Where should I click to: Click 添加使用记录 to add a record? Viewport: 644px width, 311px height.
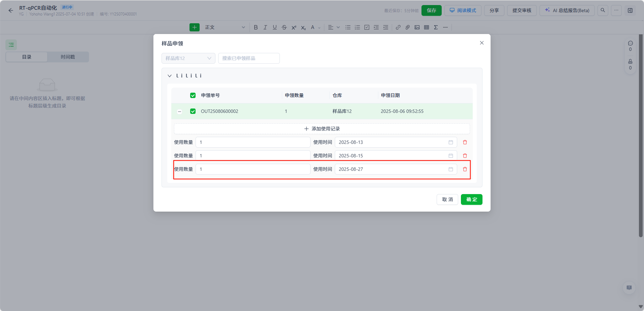(x=322, y=129)
